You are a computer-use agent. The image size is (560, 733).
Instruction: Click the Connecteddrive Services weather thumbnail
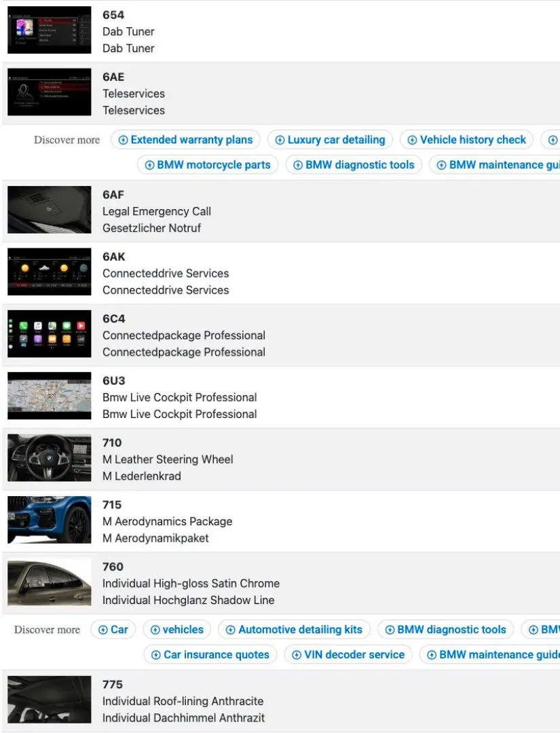tap(49, 272)
